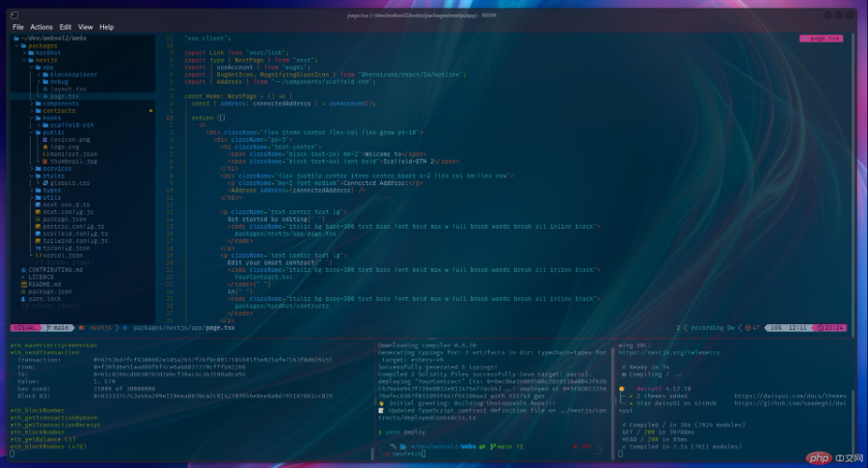Collapse the app folder chevron
This screenshot has height=468, width=868.
(x=32, y=67)
